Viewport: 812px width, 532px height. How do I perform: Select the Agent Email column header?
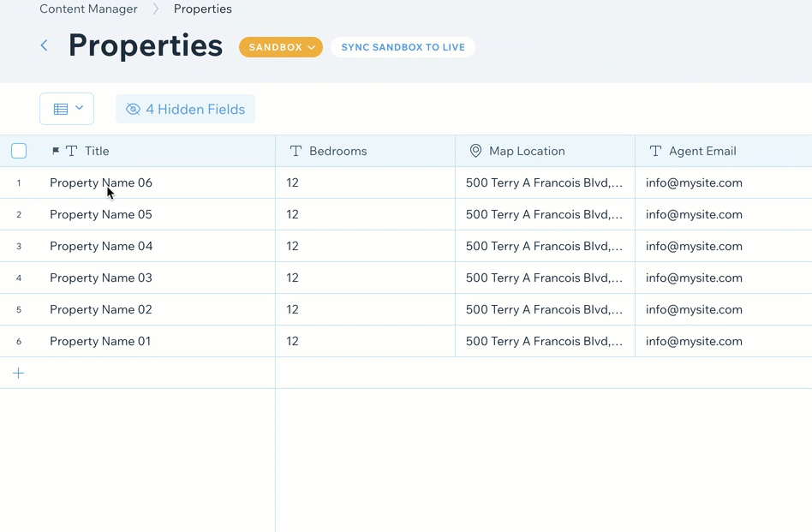tap(702, 151)
